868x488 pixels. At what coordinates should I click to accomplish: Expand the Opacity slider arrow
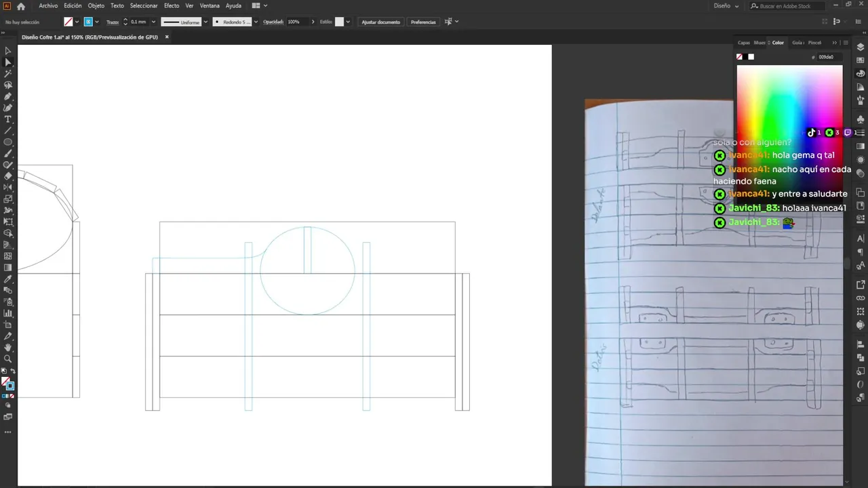click(x=313, y=22)
